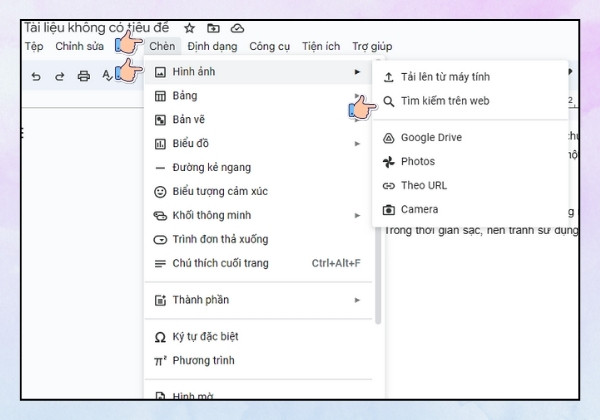Image resolution: width=600 pixels, height=420 pixels.
Task: Expand the Khối thông minh submenu arrow
Action: [357, 216]
